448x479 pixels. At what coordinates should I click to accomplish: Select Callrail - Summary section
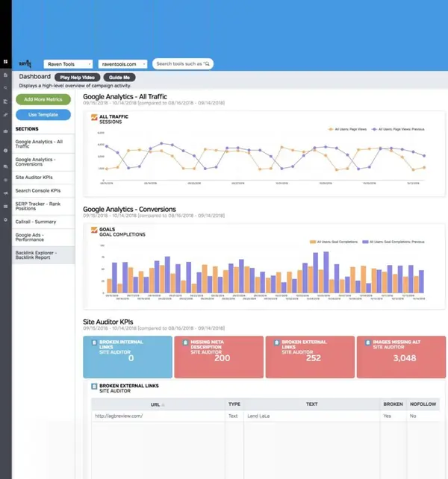point(43,222)
